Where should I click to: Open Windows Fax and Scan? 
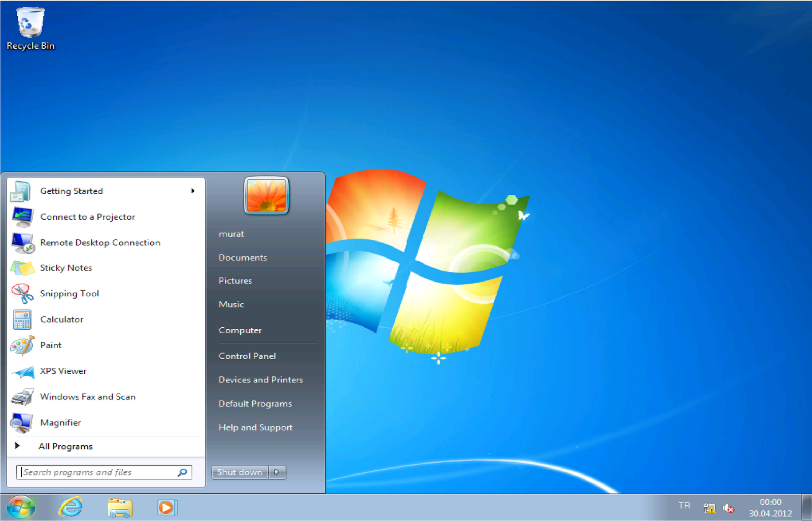87,396
